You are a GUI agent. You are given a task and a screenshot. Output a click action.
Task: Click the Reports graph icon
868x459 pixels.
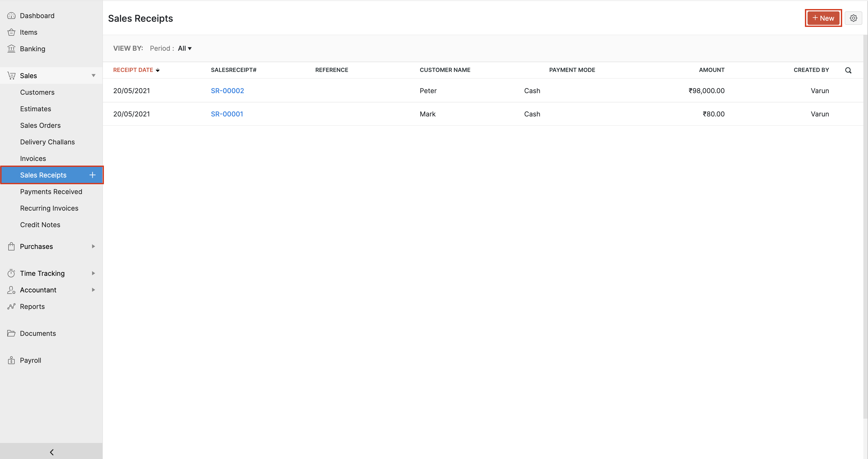(x=11, y=306)
